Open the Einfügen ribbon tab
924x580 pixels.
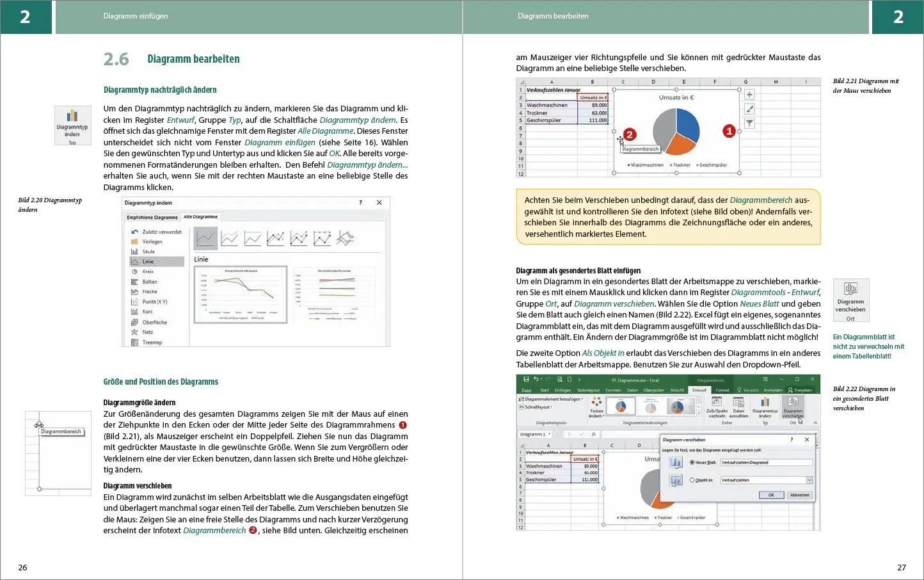(x=562, y=390)
